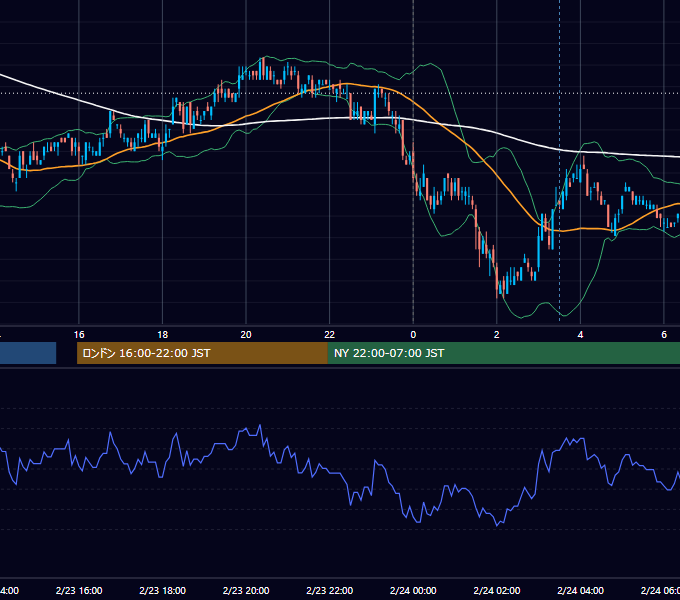Select the 6 hour label on price chart axis
This screenshot has height=600, width=680.
pos(664,334)
